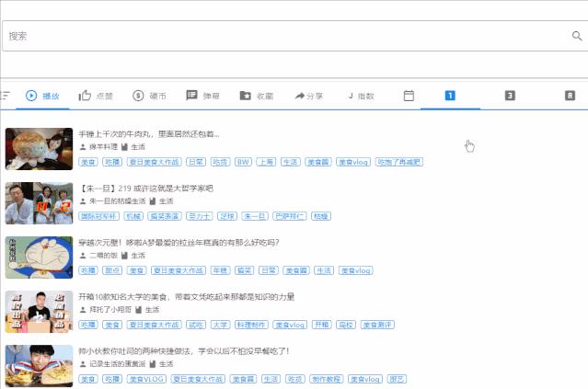Click the magnifier search icon

pyautogui.click(x=577, y=36)
